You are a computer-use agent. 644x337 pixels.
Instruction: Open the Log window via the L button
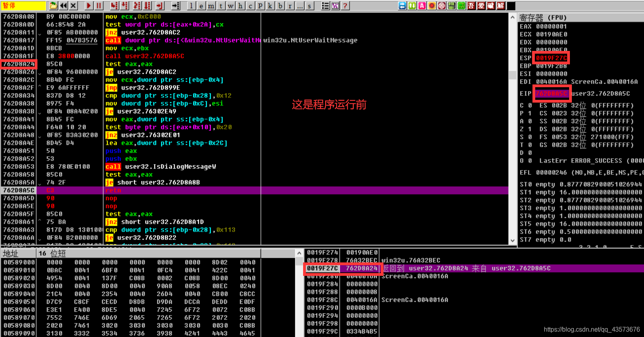pyautogui.click(x=191, y=6)
